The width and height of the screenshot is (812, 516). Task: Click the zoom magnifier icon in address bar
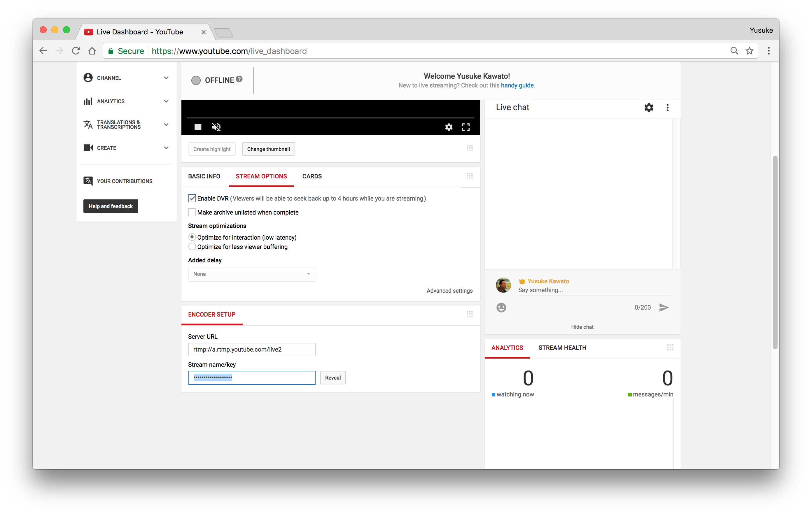734,51
